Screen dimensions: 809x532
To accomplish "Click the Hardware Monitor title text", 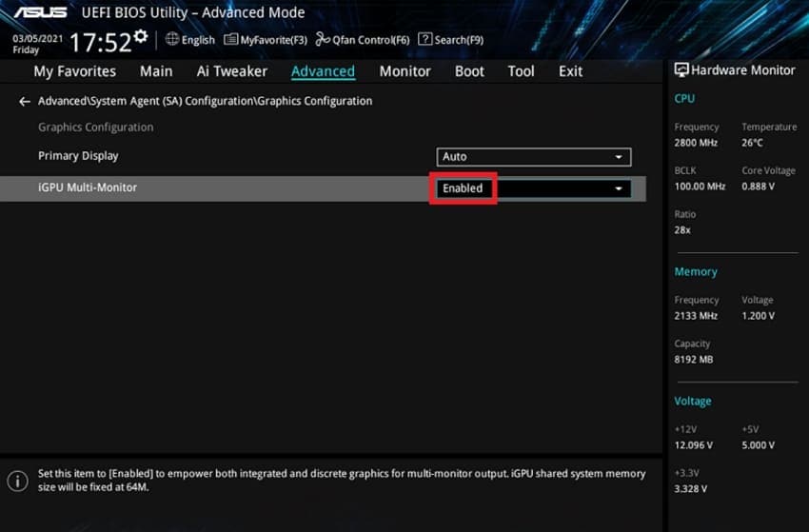I will pos(743,70).
